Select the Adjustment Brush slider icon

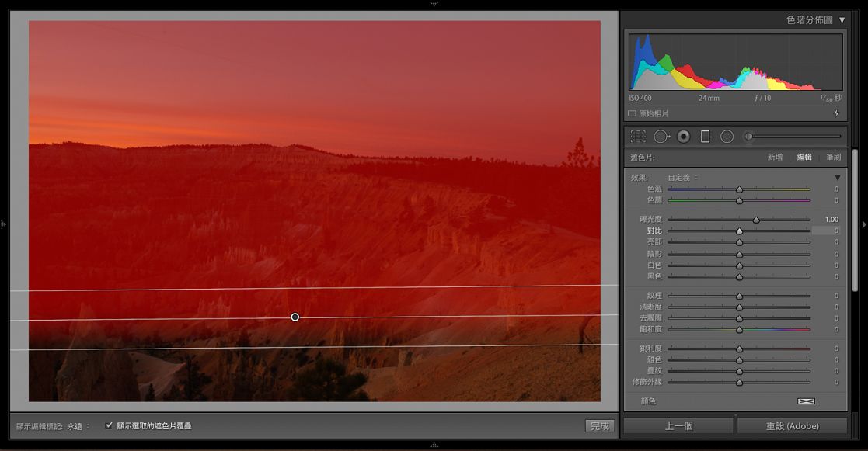click(x=748, y=136)
